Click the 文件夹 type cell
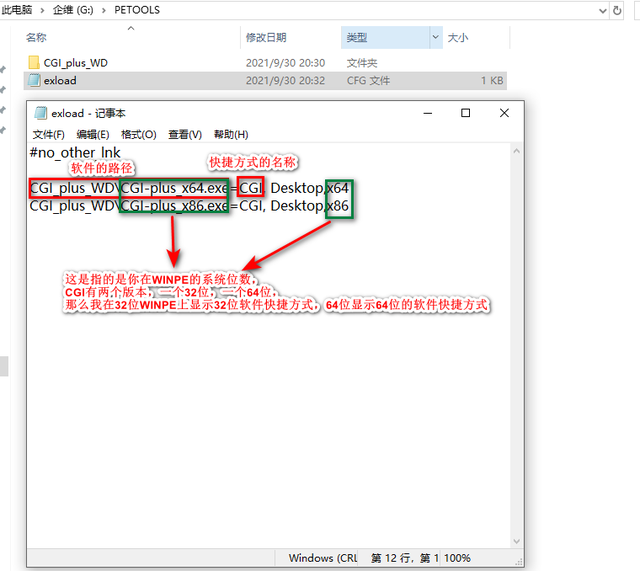 click(x=362, y=63)
